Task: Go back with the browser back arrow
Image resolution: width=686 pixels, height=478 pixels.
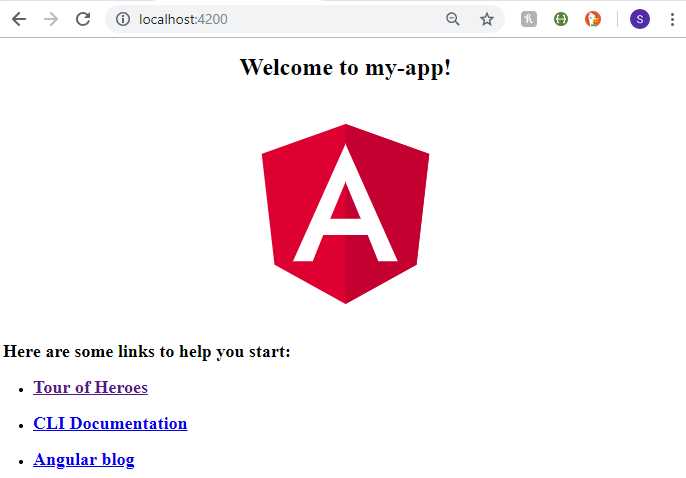Action: coord(19,19)
